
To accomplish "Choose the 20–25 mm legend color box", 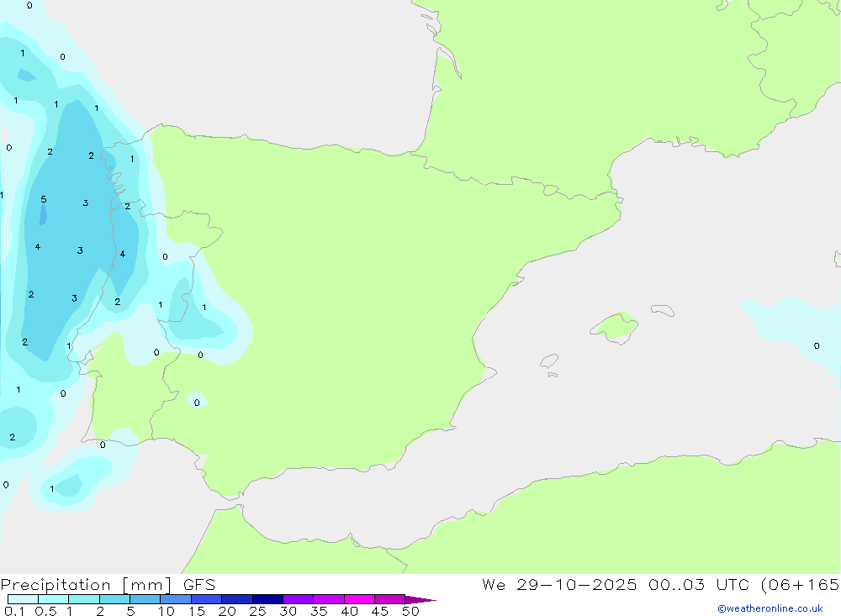I will (237, 599).
